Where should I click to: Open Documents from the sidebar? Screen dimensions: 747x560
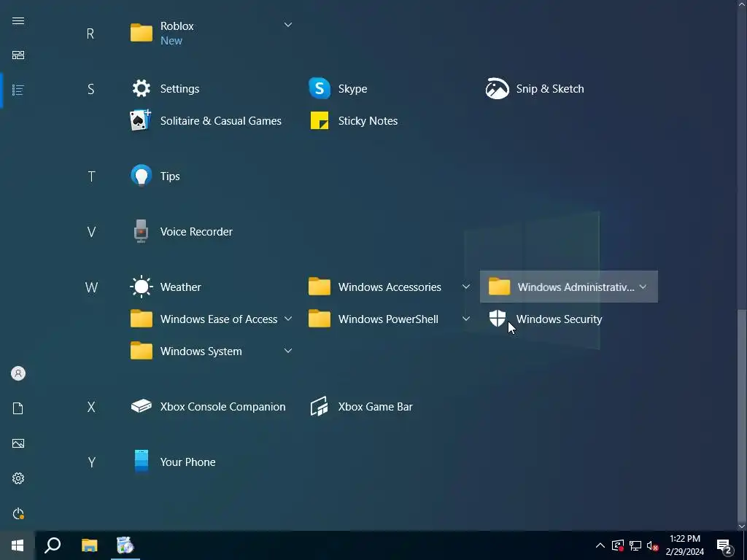pyautogui.click(x=18, y=408)
